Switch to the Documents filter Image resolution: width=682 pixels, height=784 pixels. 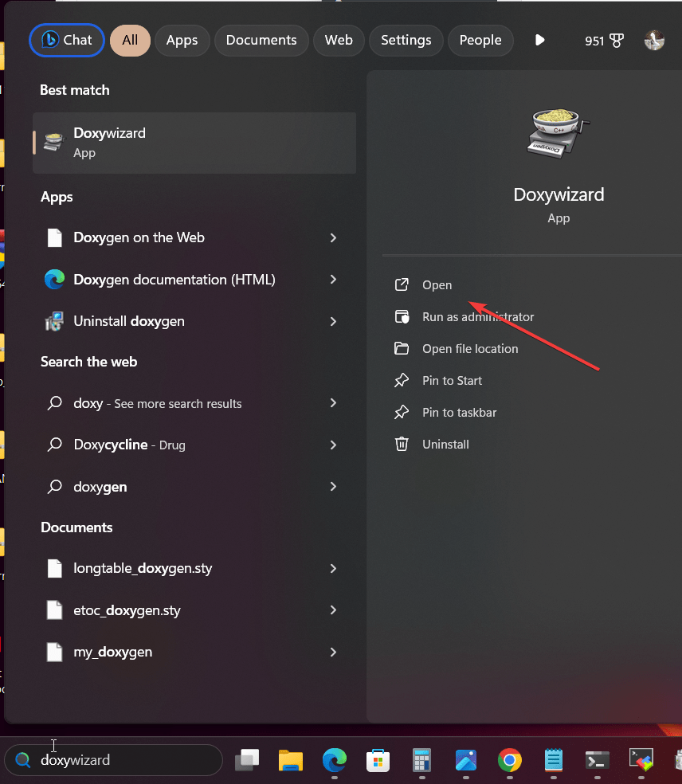tap(261, 40)
